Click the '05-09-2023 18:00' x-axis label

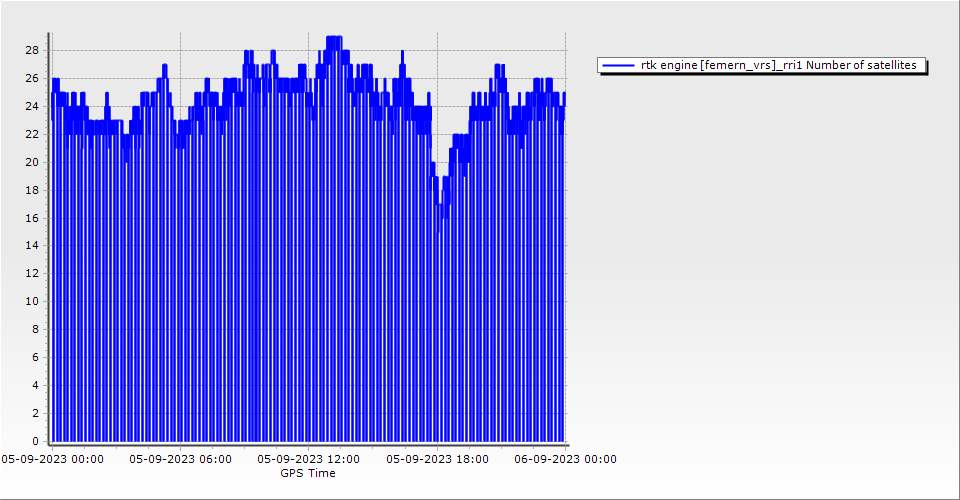point(437,459)
